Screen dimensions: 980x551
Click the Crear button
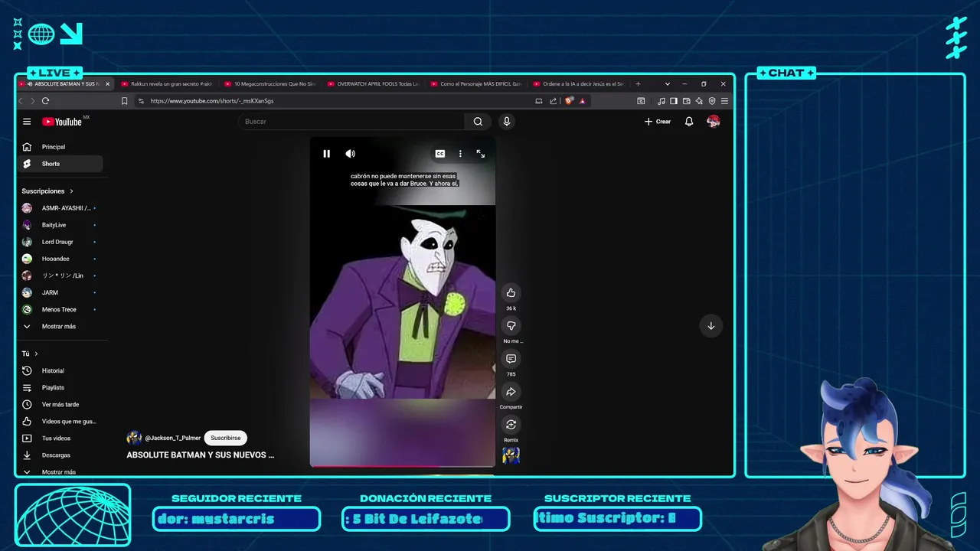658,122
